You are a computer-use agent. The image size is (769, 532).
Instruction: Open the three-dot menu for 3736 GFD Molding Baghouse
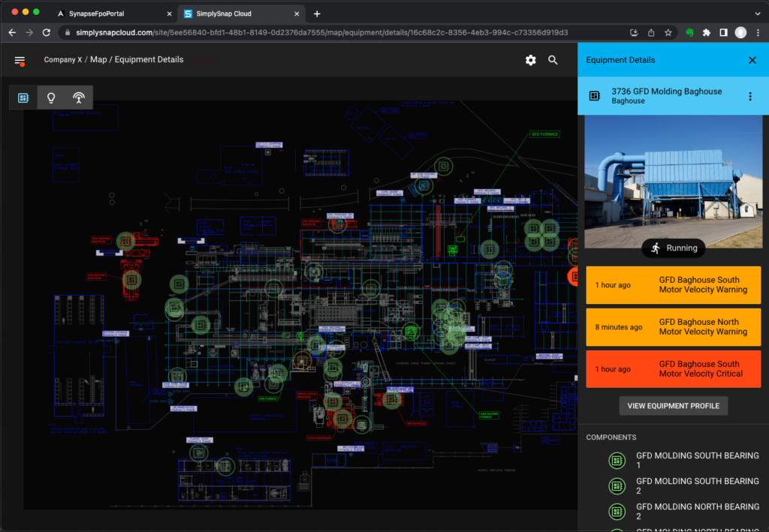click(750, 95)
